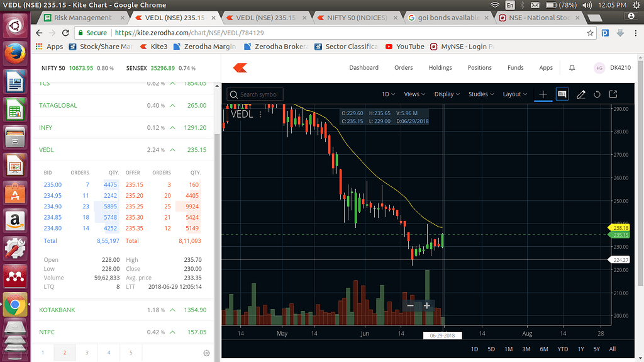Click the Wi-Fi indicator in top bar

point(495,5)
